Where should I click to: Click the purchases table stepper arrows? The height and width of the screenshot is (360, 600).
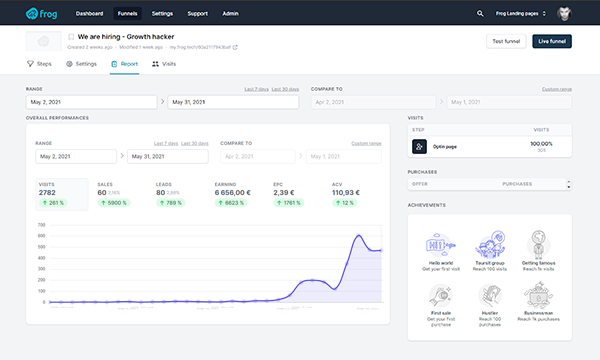(x=569, y=184)
